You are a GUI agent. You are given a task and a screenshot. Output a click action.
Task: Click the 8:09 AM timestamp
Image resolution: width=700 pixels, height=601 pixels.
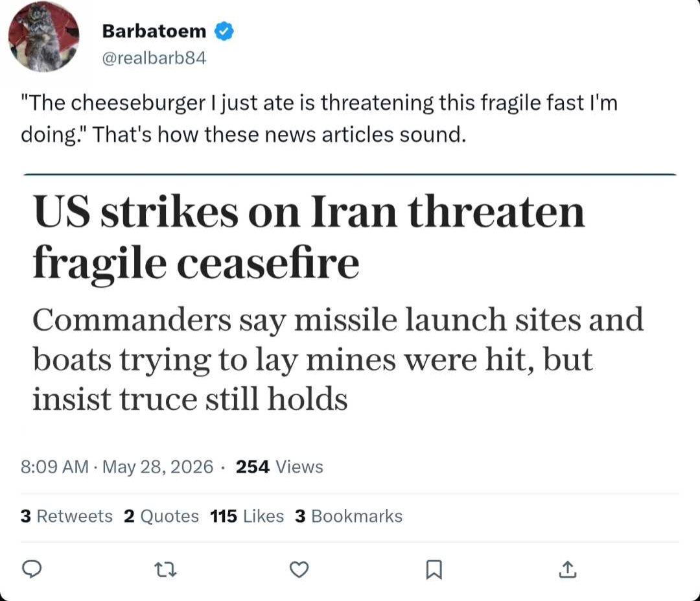[x=54, y=467]
